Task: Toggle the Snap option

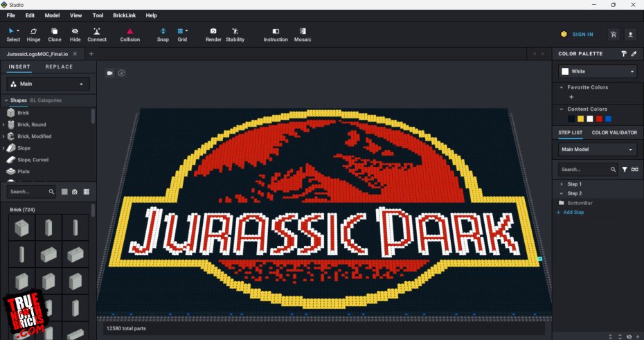Action: click(x=163, y=35)
